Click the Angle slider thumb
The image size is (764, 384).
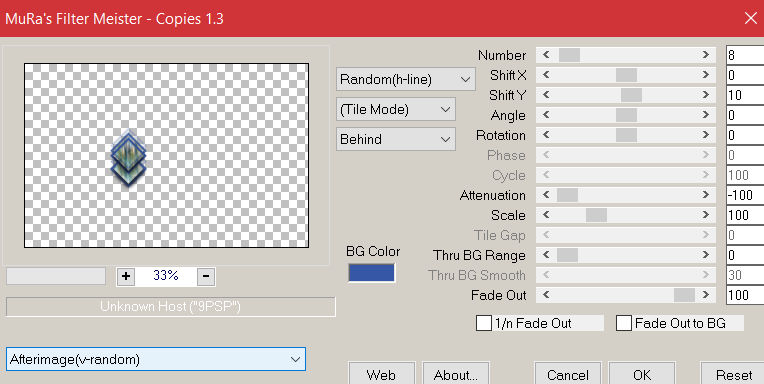pos(626,115)
